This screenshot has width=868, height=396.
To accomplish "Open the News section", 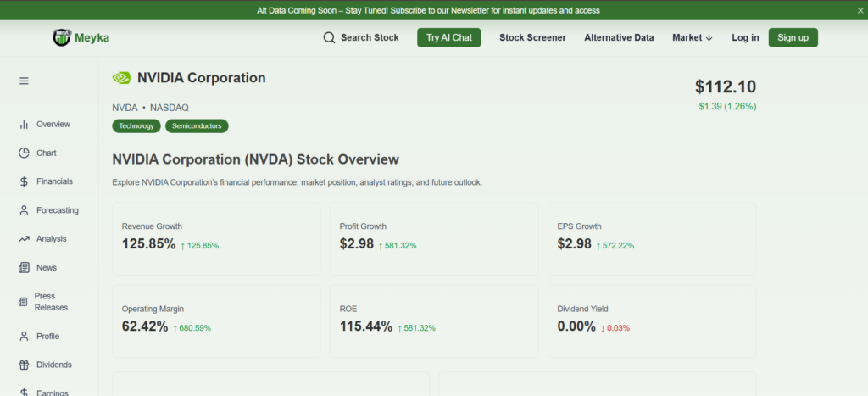I will 47,267.
